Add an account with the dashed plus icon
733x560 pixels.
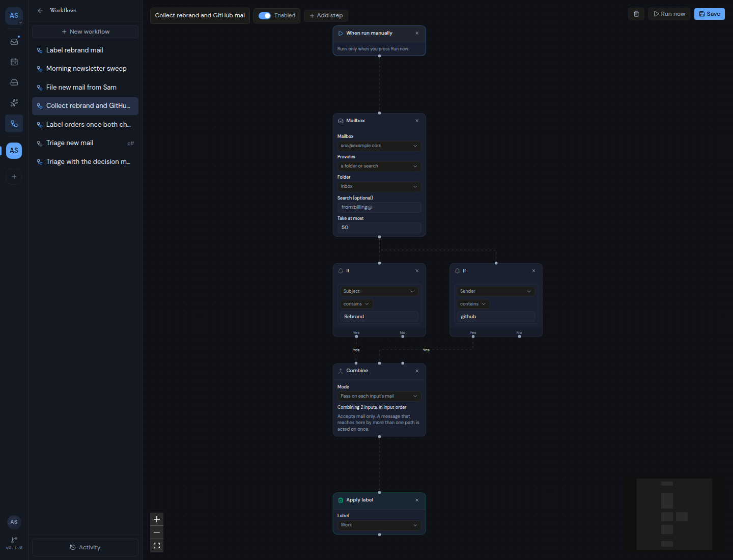(14, 177)
